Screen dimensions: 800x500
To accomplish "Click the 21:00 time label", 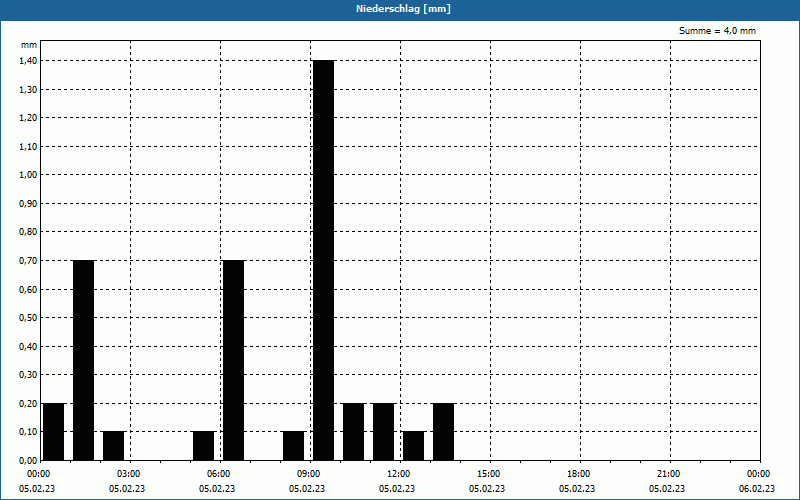I will [x=669, y=474].
